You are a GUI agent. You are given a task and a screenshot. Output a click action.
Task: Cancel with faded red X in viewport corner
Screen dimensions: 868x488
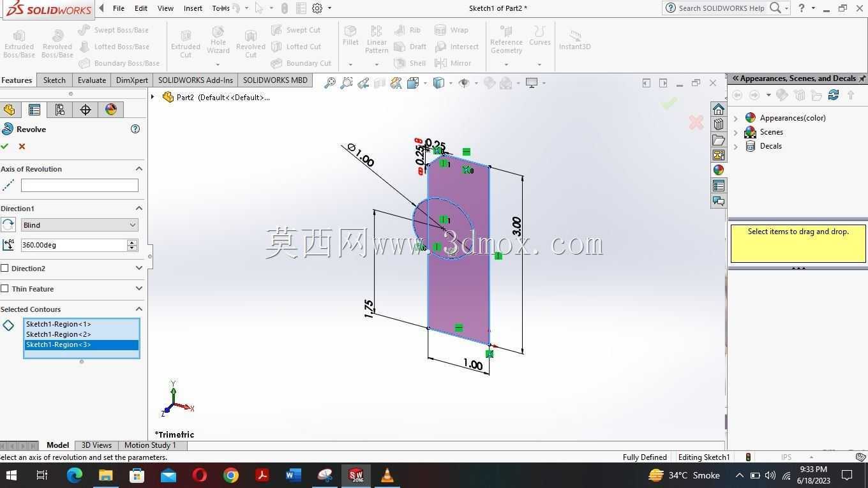(696, 122)
